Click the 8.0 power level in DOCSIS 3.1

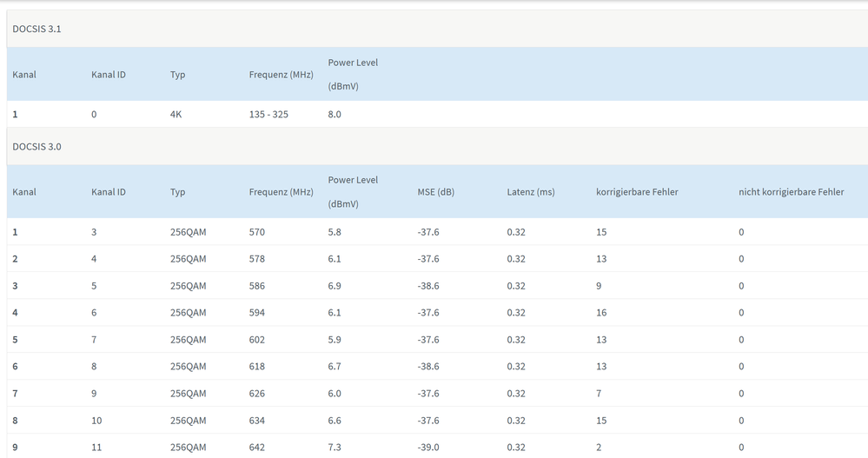pyautogui.click(x=335, y=115)
